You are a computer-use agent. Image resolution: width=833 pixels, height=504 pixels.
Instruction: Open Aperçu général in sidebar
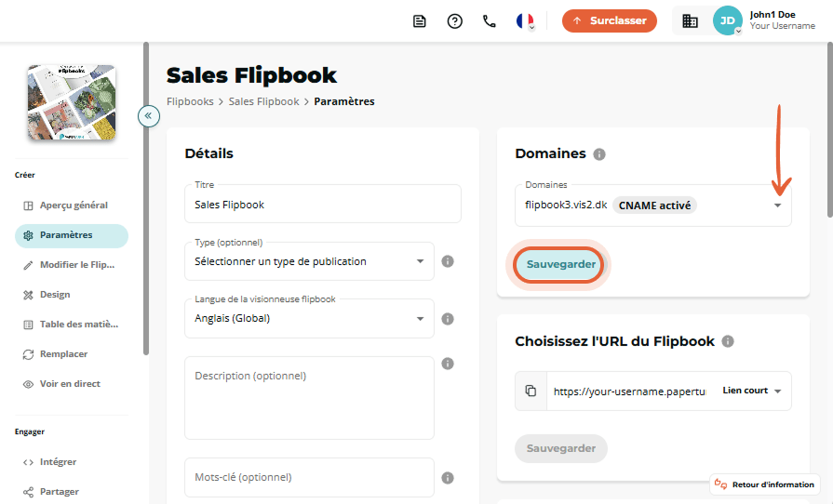coord(72,206)
